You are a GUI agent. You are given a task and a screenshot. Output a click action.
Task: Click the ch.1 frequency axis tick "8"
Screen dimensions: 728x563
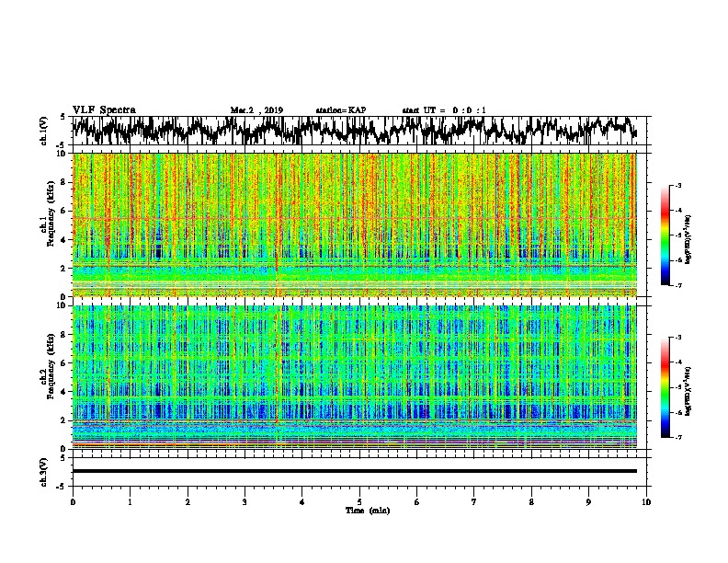[x=63, y=182]
